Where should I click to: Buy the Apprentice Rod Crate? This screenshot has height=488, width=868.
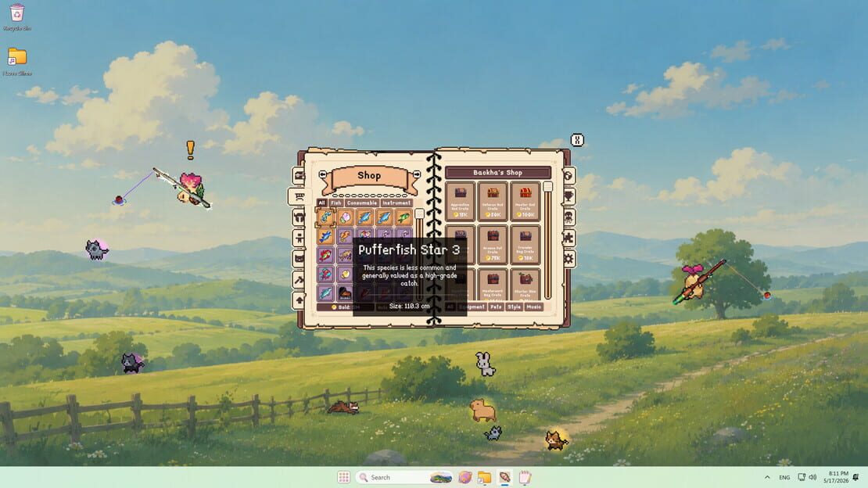pyautogui.click(x=460, y=200)
